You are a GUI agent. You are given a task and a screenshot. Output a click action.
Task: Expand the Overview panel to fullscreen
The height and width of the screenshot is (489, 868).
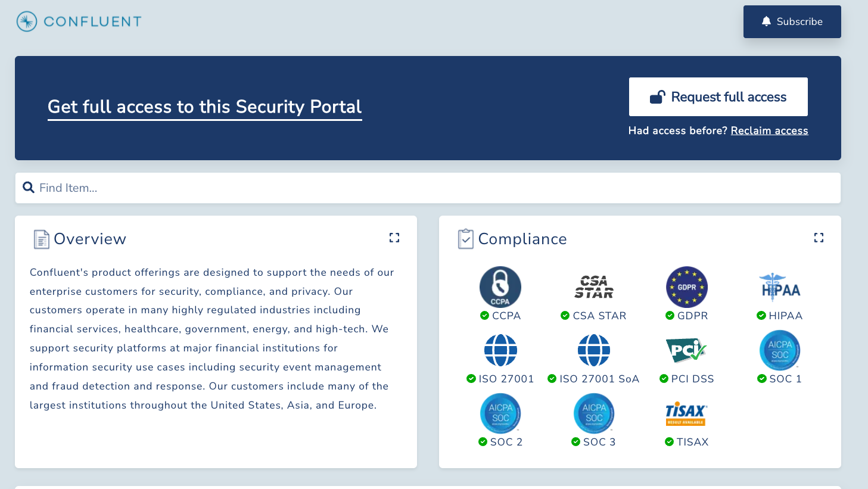pyautogui.click(x=394, y=238)
